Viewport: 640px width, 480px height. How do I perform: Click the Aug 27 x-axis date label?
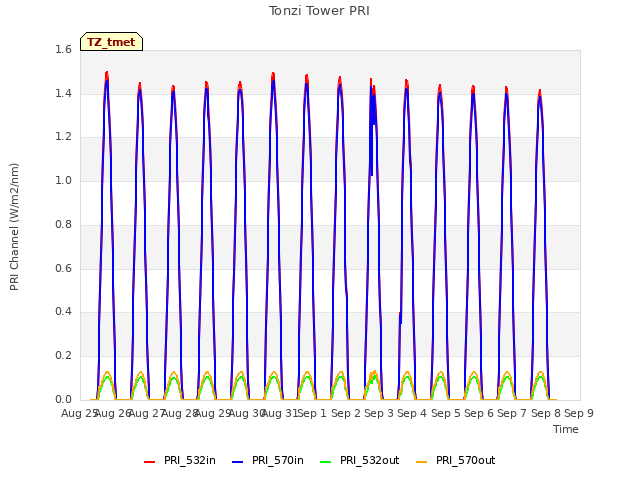pyautogui.click(x=146, y=413)
